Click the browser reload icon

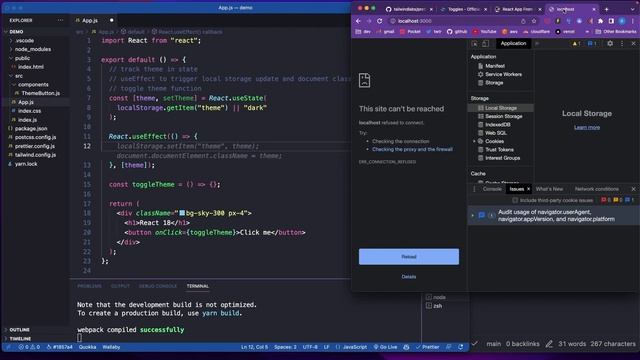[x=380, y=21]
